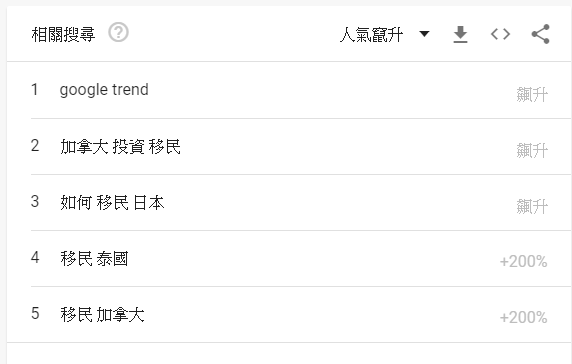572x364 pixels.
Task: Click the 移民 泰國 search term
Action: pos(94,259)
